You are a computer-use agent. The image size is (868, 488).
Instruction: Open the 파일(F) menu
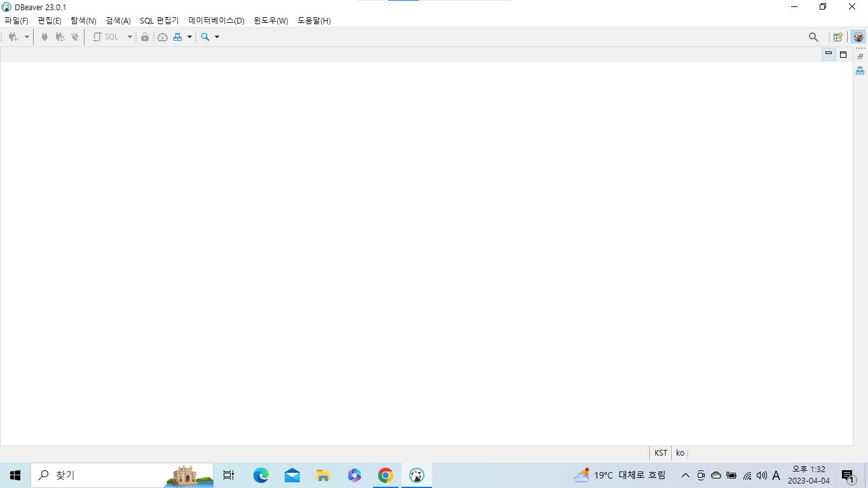pyautogui.click(x=17, y=20)
